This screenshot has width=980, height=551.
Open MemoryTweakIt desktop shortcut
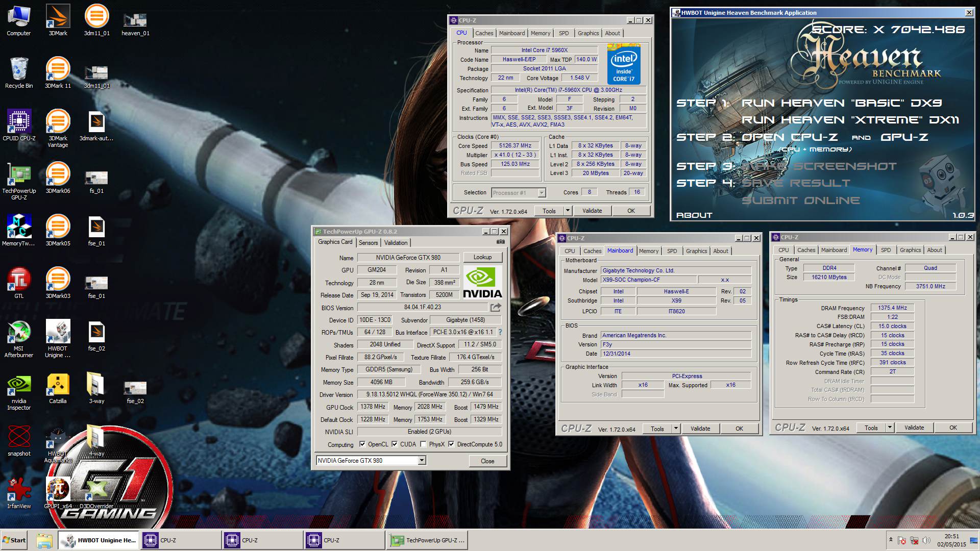coord(19,231)
